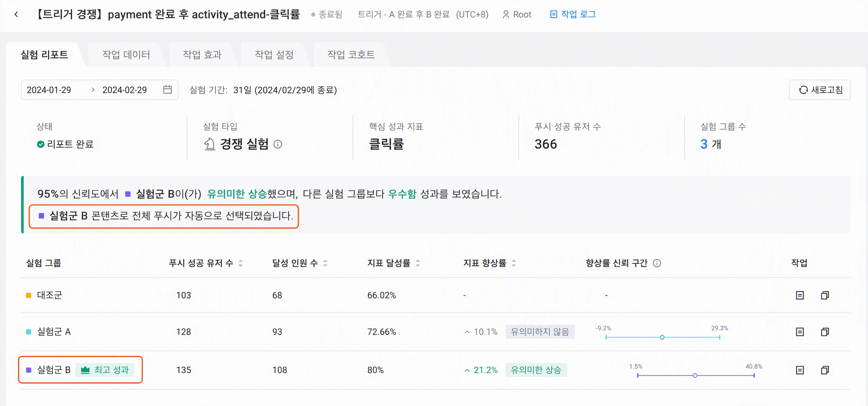Click info icon next to 경쟁 실험
Screen dimensions: 868x406
[278, 144]
